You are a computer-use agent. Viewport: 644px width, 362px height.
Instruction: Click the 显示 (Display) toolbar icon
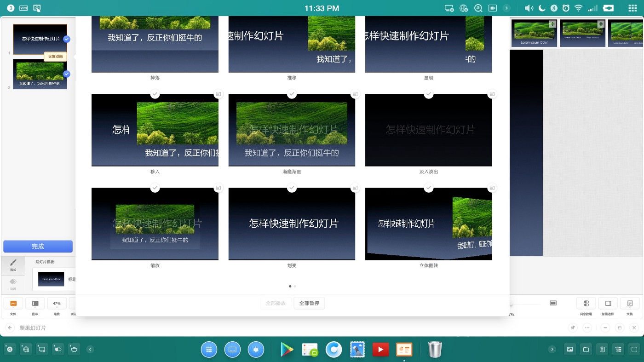(35, 304)
